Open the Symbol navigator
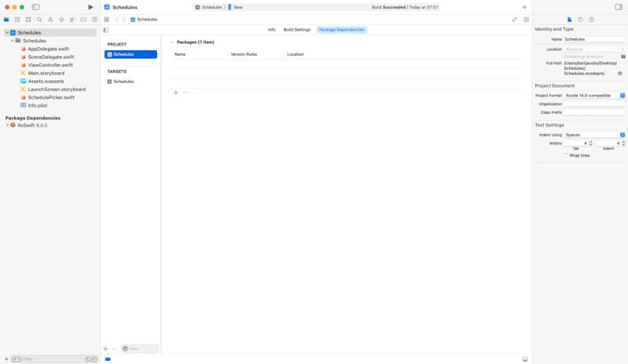628x364 pixels. pos(28,20)
